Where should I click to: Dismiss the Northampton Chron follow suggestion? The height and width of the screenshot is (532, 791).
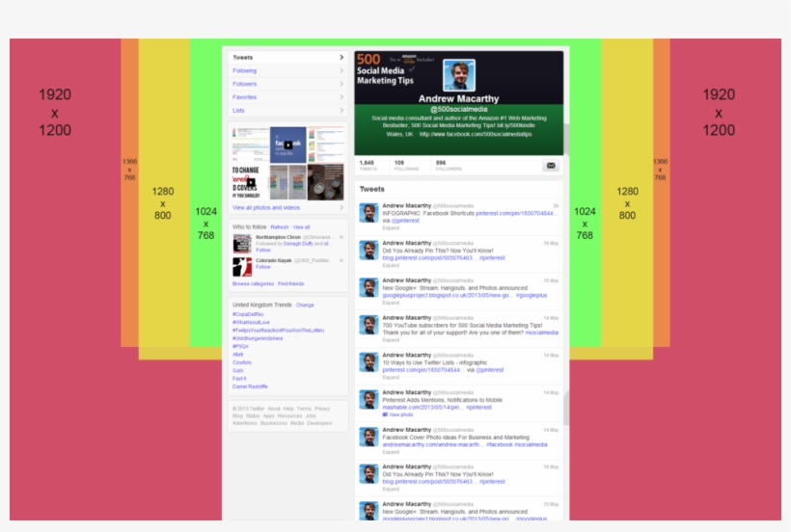tap(341, 237)
